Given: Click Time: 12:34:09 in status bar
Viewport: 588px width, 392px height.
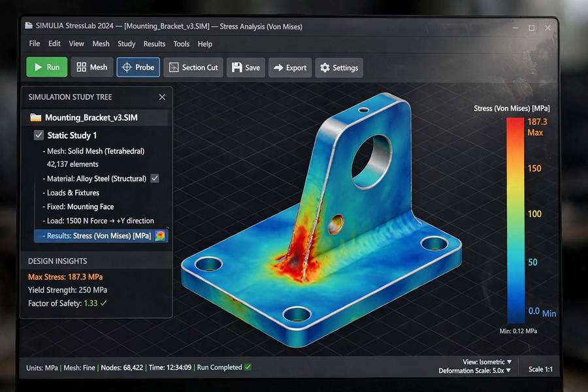Looking at the screenshot, I should click(x=170, y=368).
